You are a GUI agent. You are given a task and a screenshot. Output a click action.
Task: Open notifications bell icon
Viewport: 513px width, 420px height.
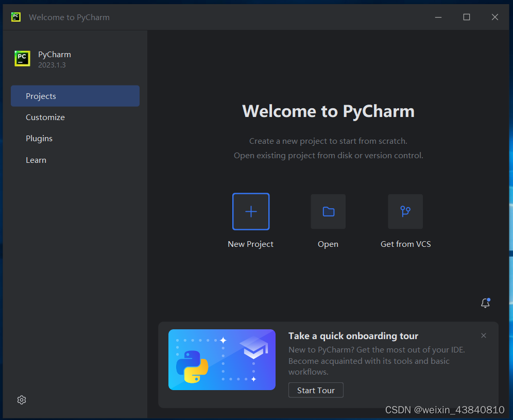point(486,303)
